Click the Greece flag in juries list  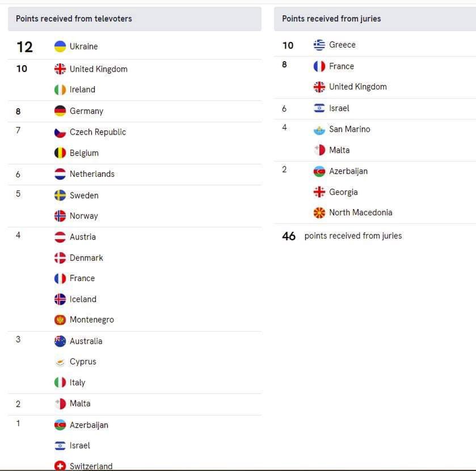(319, 45)
